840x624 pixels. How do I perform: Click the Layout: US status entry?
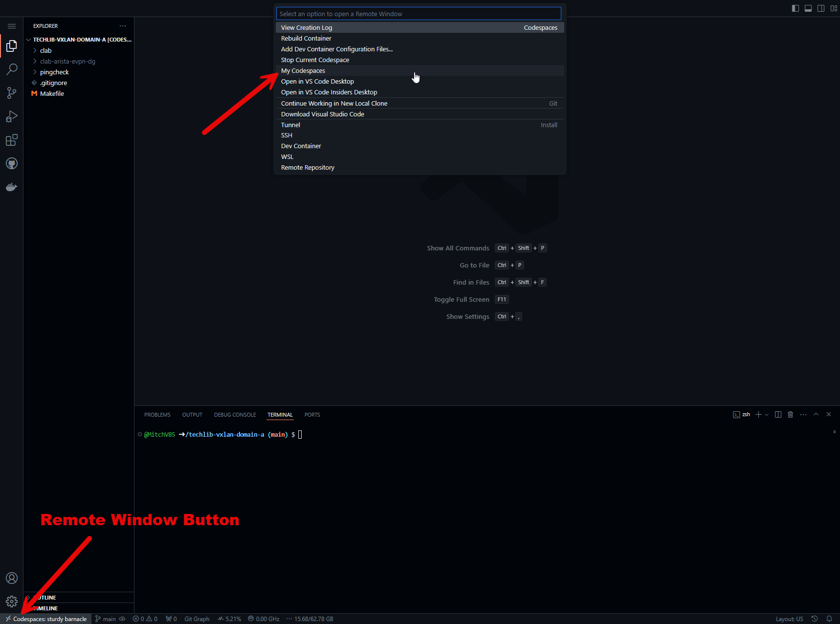(789, 619)
